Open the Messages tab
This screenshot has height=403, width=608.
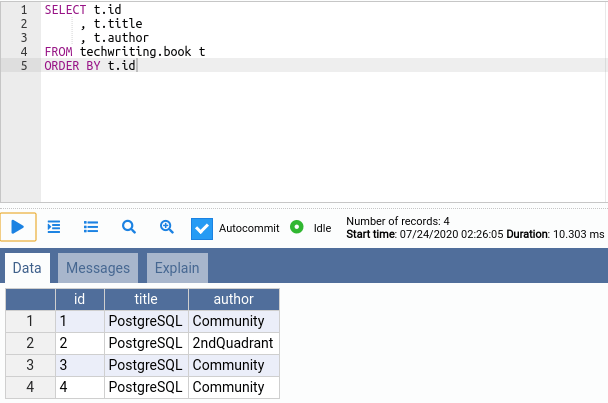[98, 268]
